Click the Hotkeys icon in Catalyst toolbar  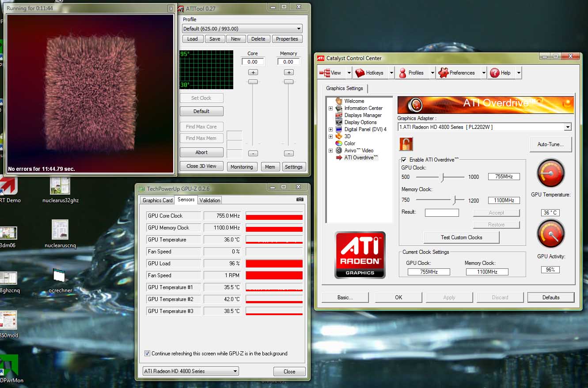[360, 73]
